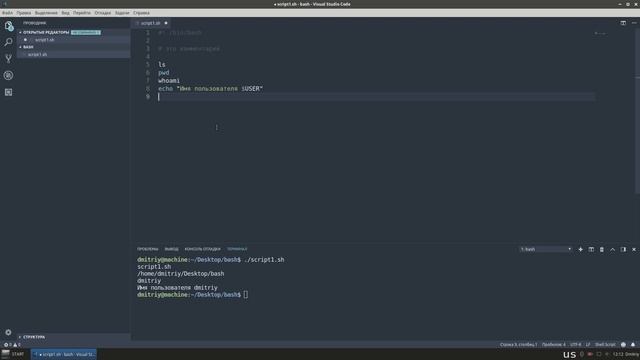This screenshot has height=360, width=640.
Task: Open the Extensions view in activity bar
Action: click(x=8, y=92)
